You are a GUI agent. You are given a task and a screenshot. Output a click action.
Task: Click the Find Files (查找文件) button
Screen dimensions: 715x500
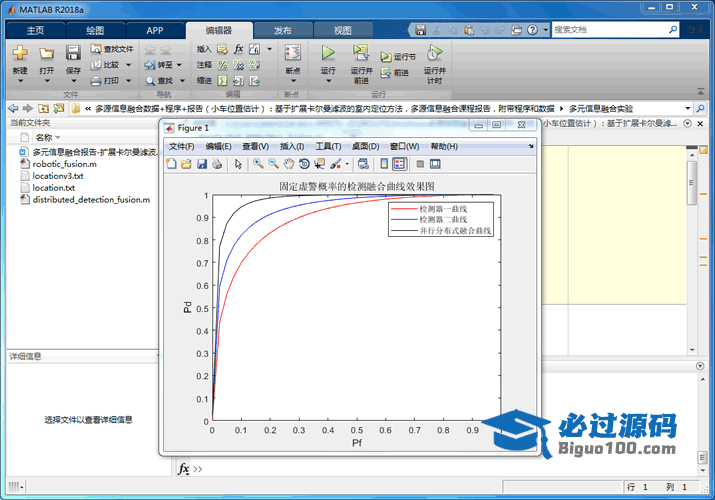tap(111, 48)
